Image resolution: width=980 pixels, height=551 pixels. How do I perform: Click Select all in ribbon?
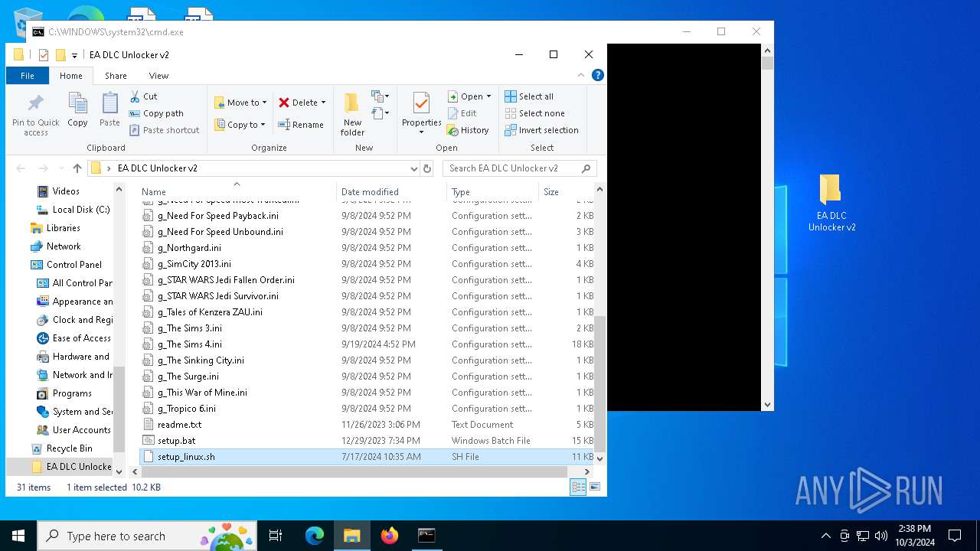pos(529,96)
